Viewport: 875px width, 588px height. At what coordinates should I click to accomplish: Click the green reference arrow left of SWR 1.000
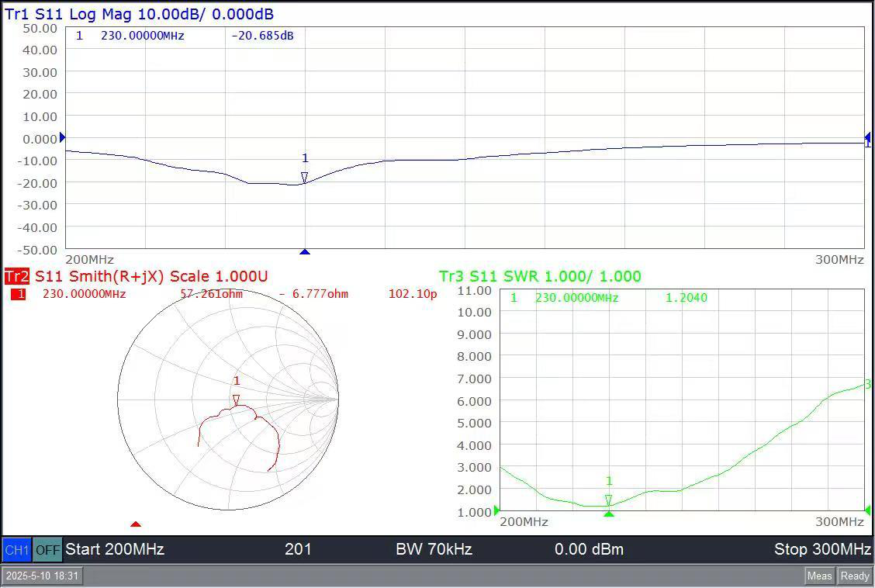(496, 510)
